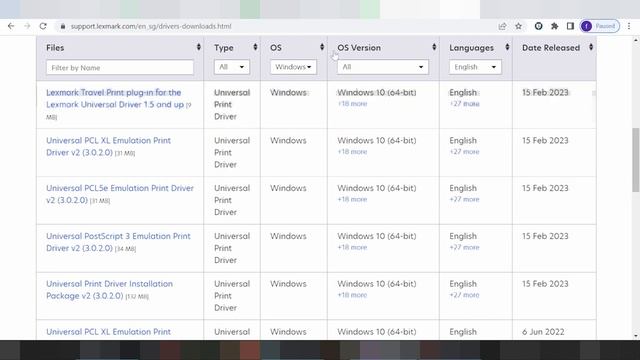
Task: Sort table by OS Version column
Action: click(x=434, y=47)
